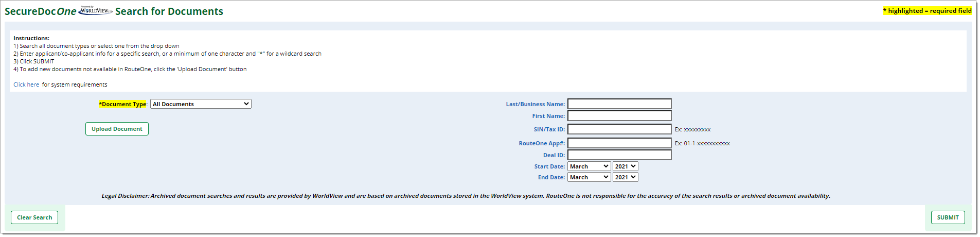Open the Document Type dropdown

tap(201, 104)
